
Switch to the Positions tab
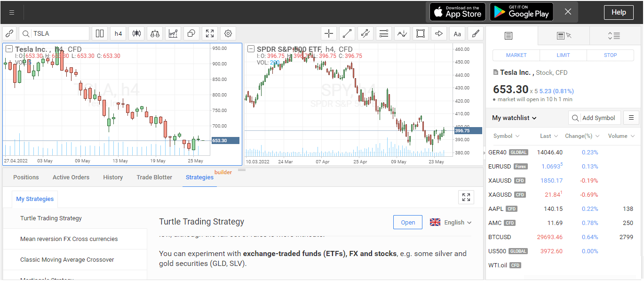click(26, 177)
